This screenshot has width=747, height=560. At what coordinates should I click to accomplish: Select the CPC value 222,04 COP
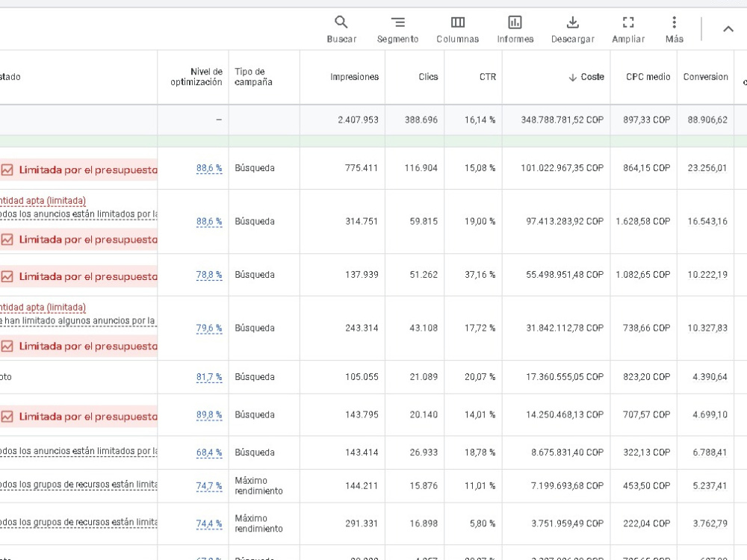[x=646, y=524]
